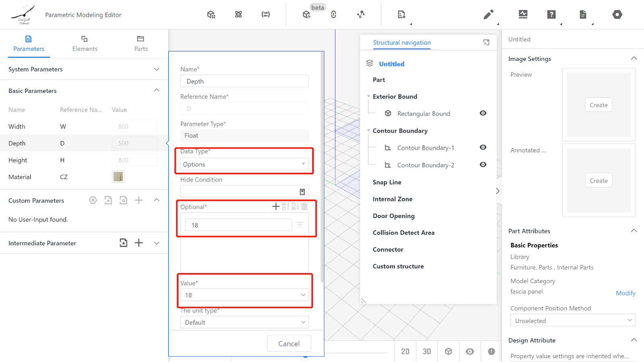Toggle visibility of Contour Boundary-1
This screenshot has width=644, height=362.
(483, 147)
